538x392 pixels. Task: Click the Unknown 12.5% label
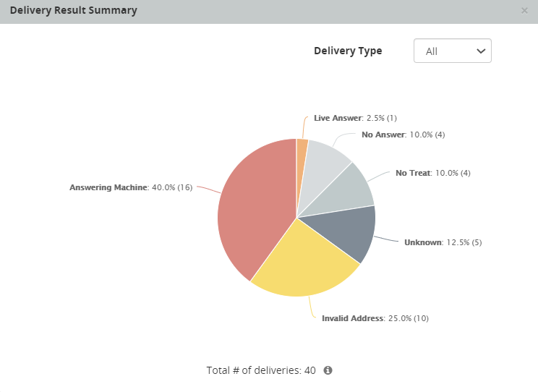coord(443,242)
